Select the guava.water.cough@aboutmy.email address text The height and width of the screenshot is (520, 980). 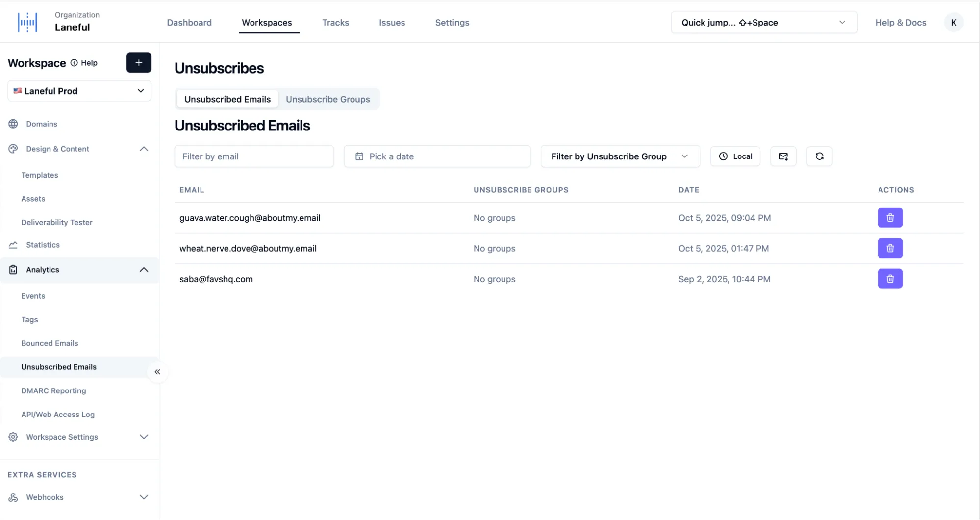250,218
